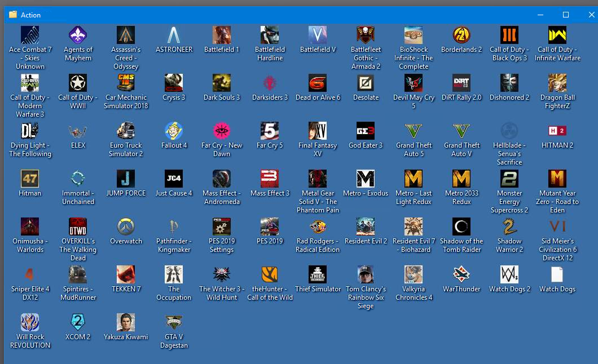Screen dimensions: 598x364
Task: Select the GTA V Dagestan icon
Action: [174, 322]
